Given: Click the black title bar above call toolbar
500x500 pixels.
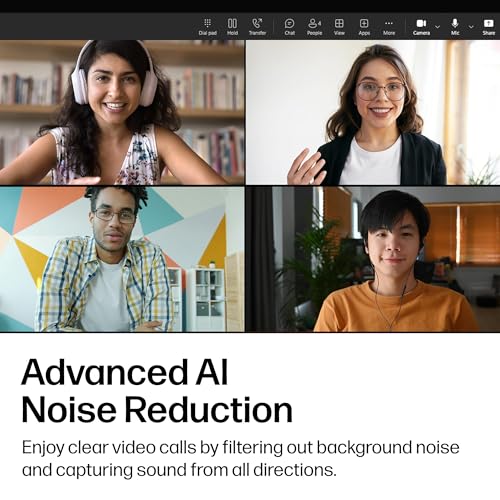Looking at the screenshot, I should point(250,6).
